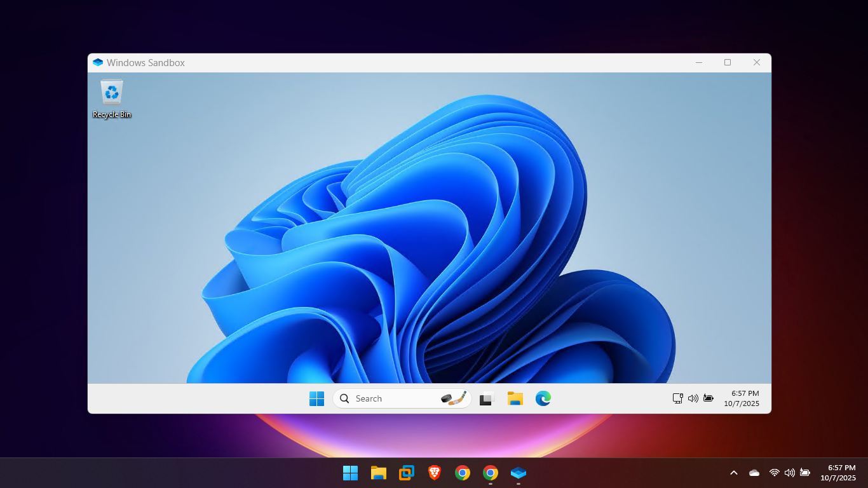
Task: Open VMware Workstation from the host taskbar
Action: tap(407, 473)
